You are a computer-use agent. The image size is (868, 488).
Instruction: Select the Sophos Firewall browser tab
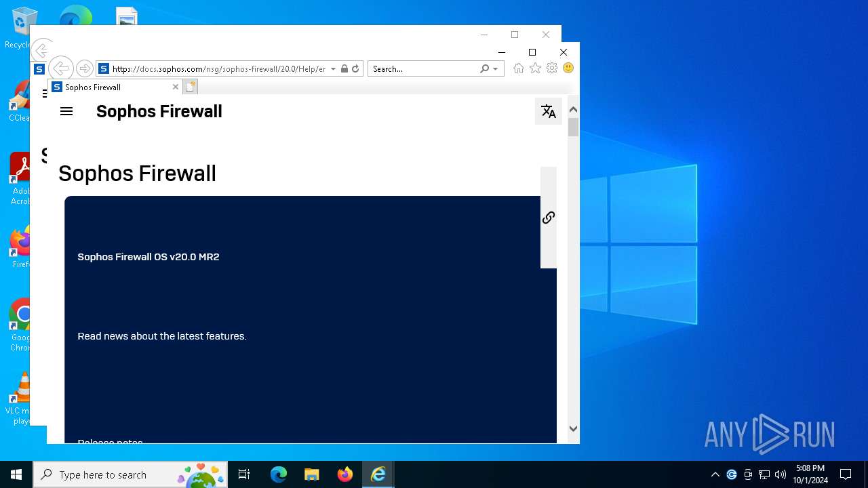[115, 87]
